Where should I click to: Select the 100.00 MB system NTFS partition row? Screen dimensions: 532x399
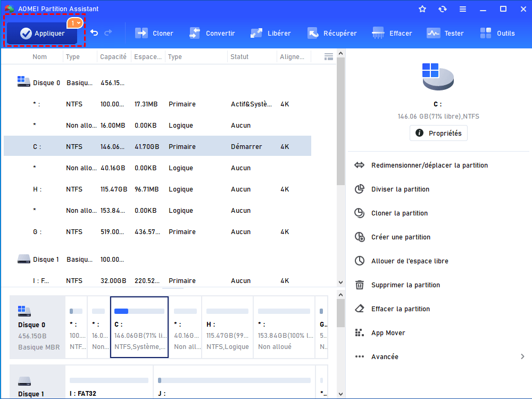157,104
